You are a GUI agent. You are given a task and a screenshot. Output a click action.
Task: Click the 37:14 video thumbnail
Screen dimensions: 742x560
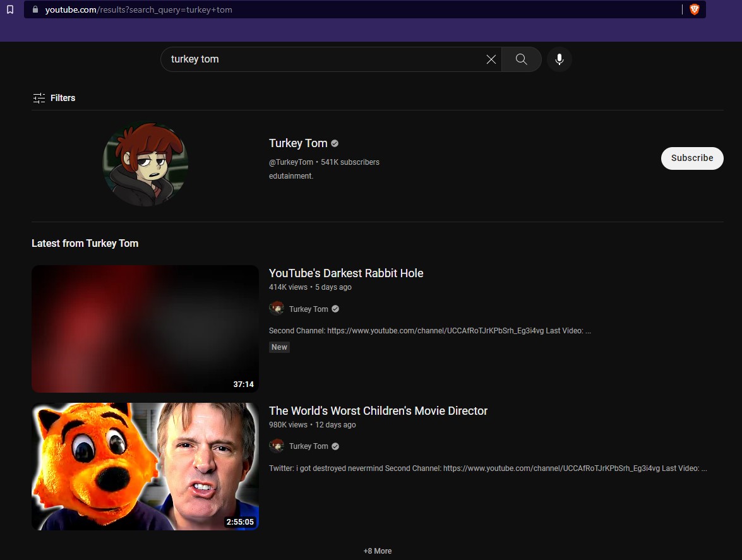click(x=145, y=329)
